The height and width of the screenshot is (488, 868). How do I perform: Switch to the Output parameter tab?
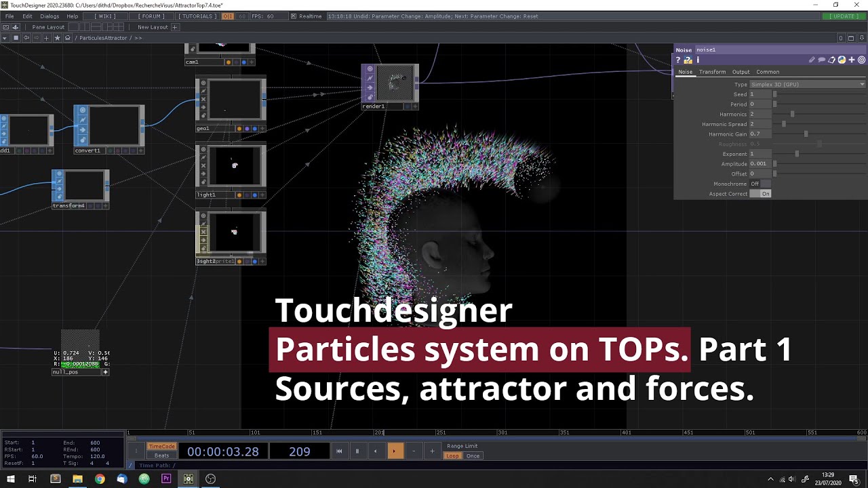[741, 72]
